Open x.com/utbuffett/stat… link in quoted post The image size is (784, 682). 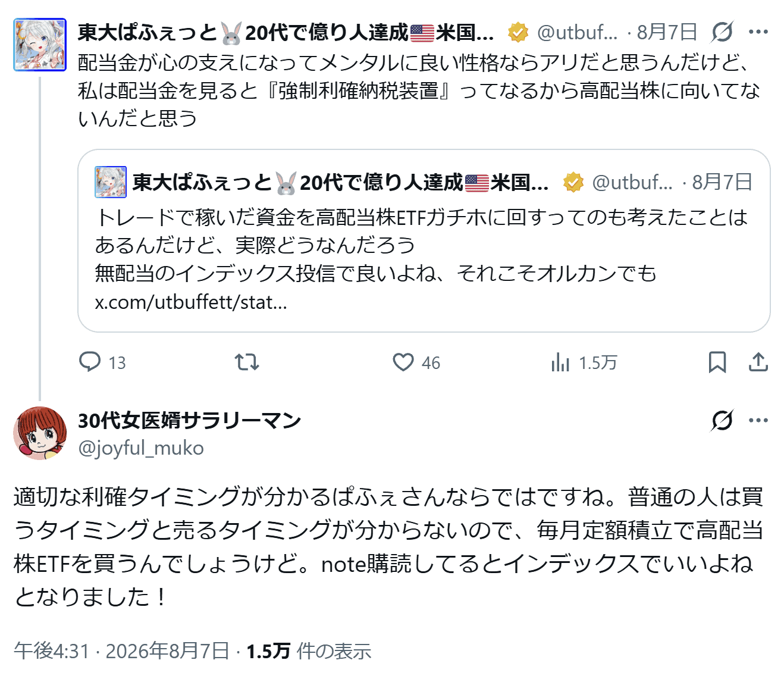(191, 302)
